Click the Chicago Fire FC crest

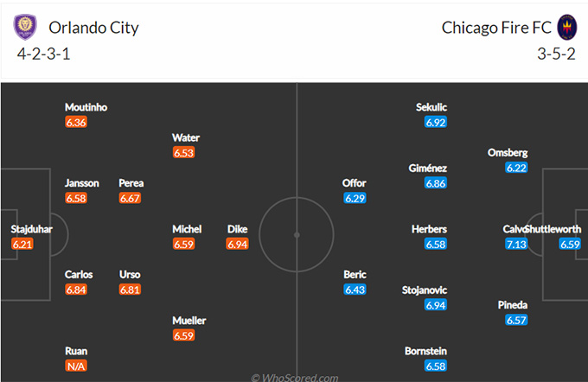[566, 28]
